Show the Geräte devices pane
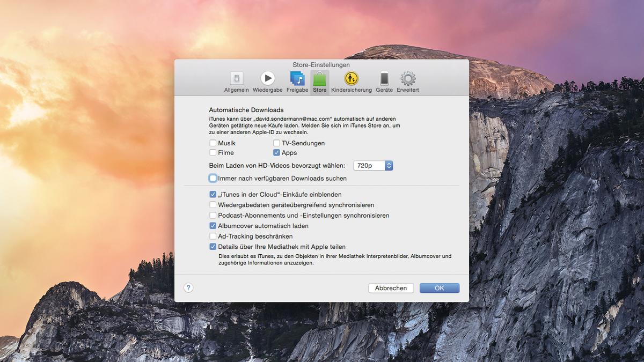 (384, 82)
